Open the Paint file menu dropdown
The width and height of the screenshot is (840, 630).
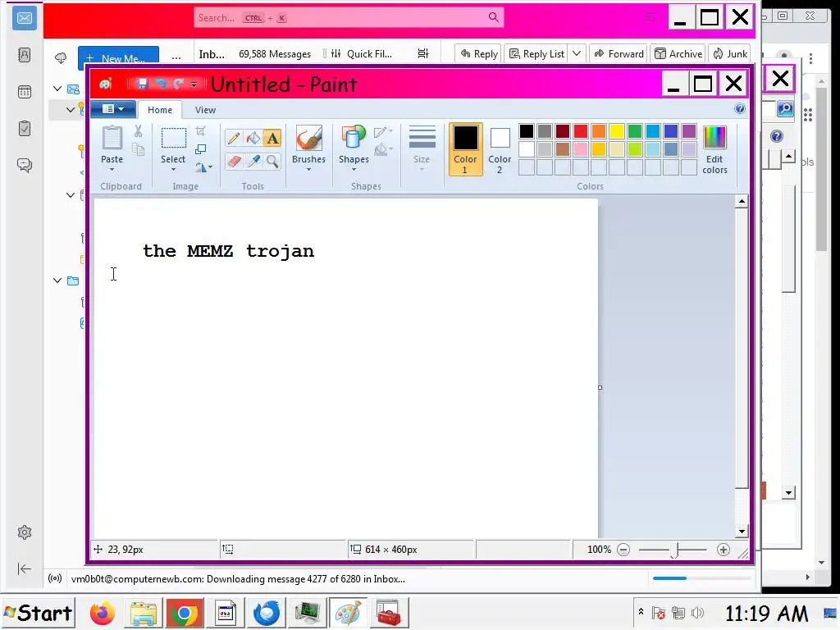coord(113,109)
